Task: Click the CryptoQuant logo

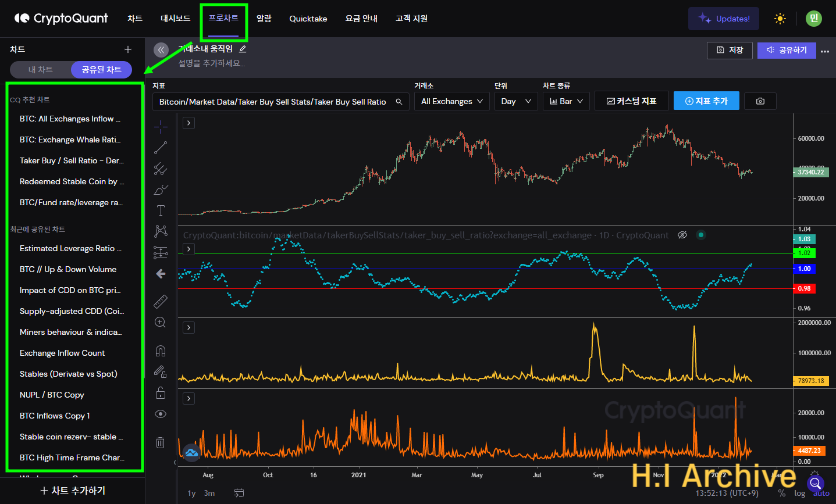Action: (61, 19)
